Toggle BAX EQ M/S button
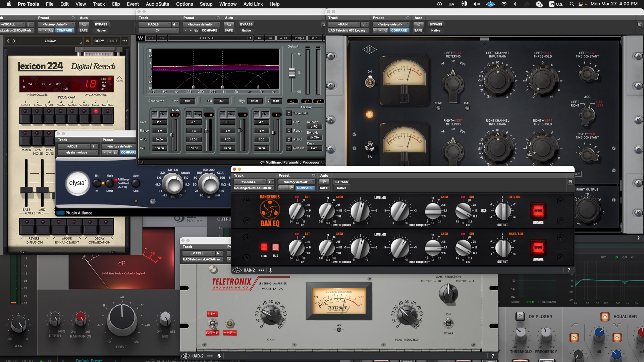644x362 pixels. point(276,247)
